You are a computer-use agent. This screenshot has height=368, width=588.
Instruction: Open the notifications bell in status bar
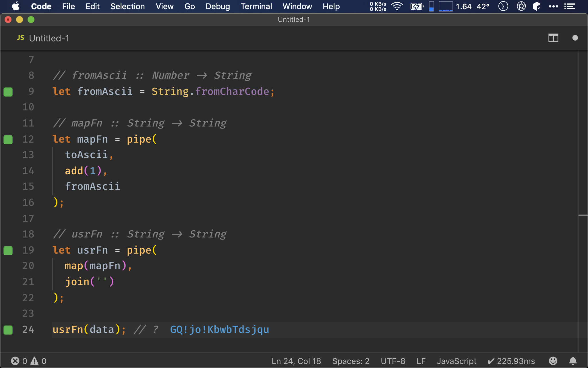pyautogui.click(x=573, y=361)
